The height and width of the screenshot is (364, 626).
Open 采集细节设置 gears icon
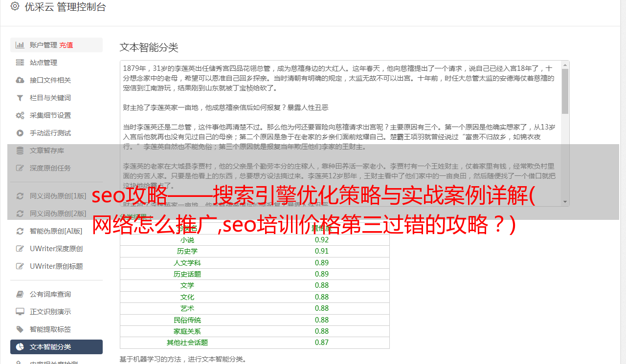coord(20,115)
